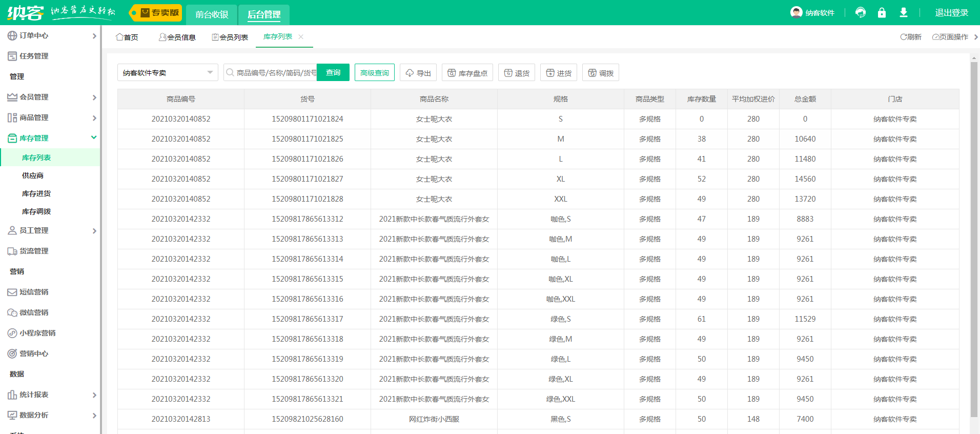
Task: Click 退出登录 link
Action: click(x=951, y=12)
